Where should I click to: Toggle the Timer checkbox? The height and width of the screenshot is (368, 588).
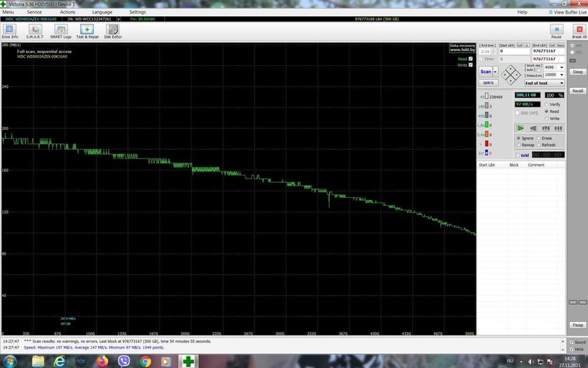coord(481,59)
